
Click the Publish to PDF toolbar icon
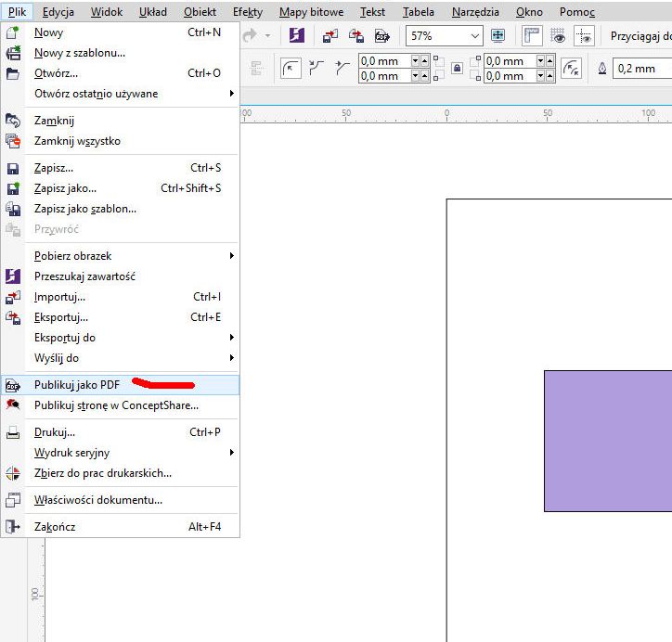[x=381, y=36]
